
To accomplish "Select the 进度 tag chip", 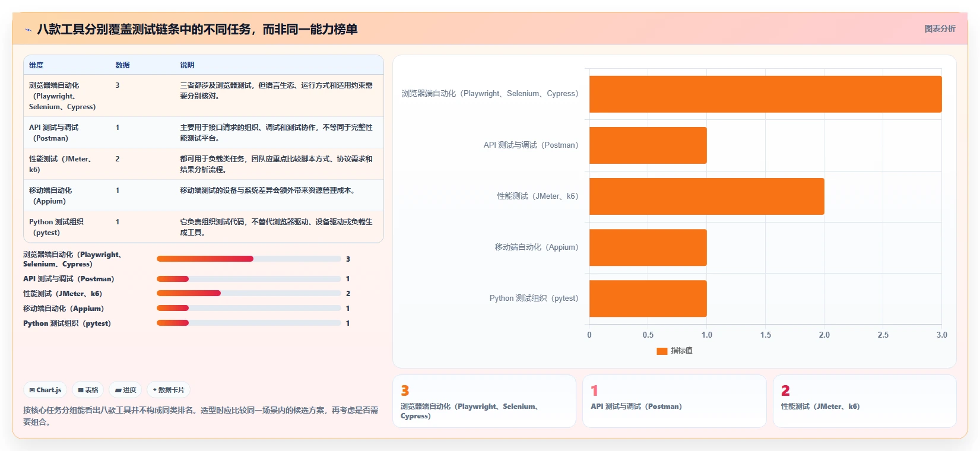I will coord(125,390).
